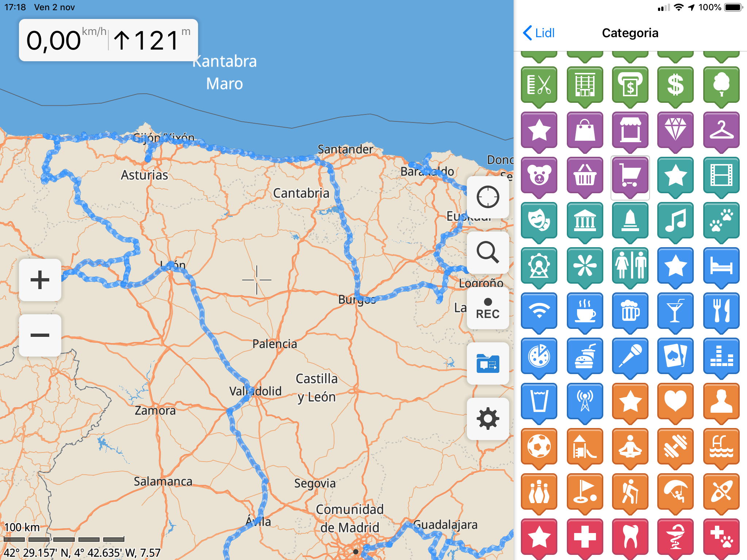Select the blue bed hotel category icon

pyautogui.click(x=721, y=266)
